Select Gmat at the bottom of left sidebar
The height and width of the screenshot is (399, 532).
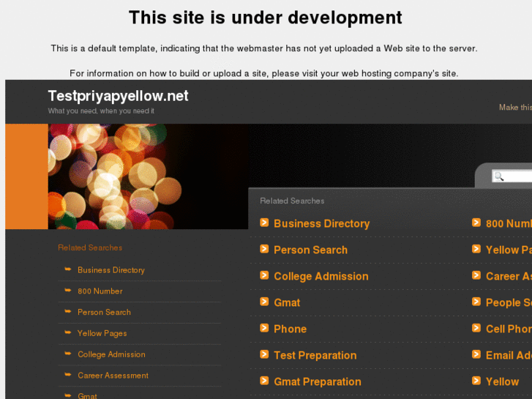tap(87, 396)
